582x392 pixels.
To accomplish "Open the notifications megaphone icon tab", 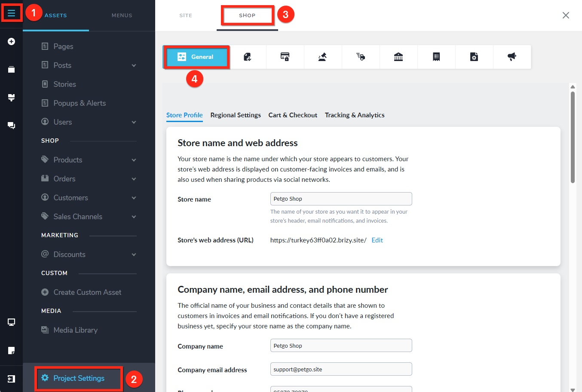I will click(512, 57).
